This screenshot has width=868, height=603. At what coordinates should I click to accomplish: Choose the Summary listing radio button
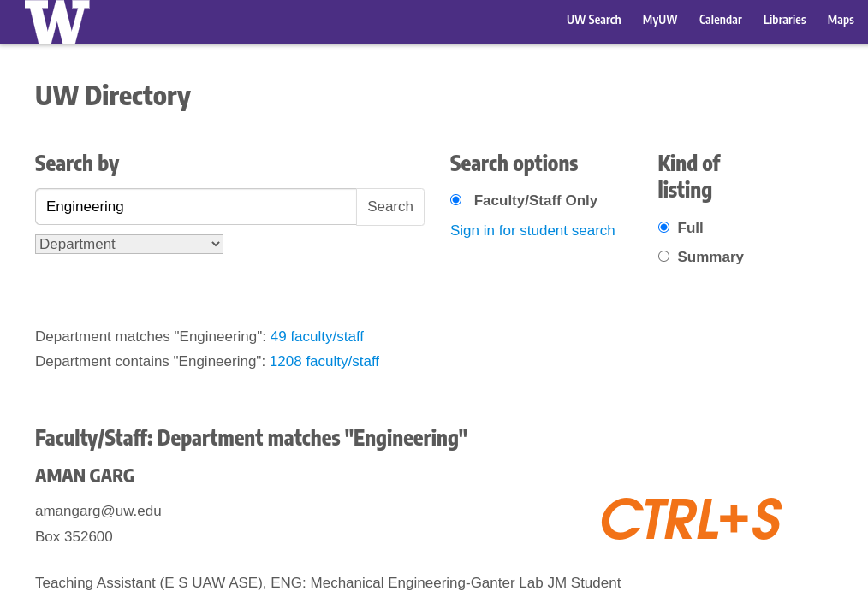663,256
